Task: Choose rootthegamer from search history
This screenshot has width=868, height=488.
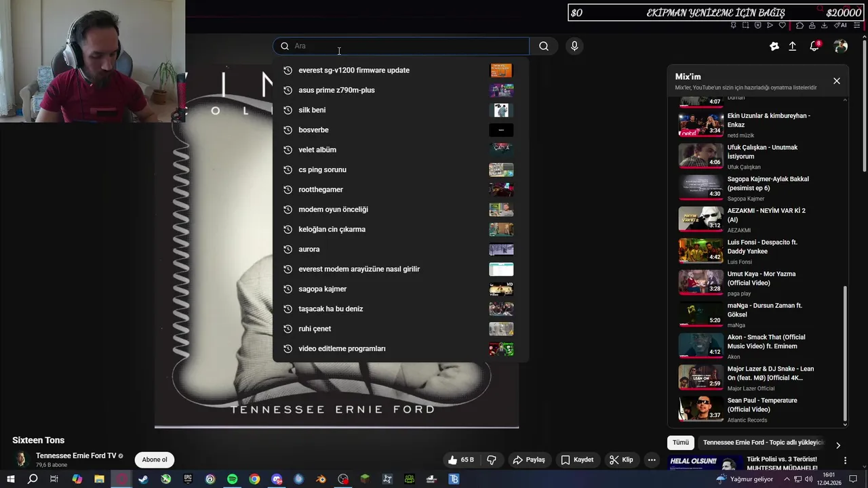Action: click(x=400, y=190)
